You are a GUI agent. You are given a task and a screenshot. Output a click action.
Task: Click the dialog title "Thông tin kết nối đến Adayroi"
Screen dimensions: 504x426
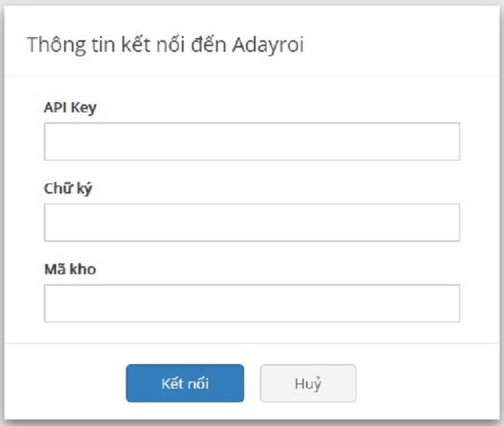(x=166, y=45)
